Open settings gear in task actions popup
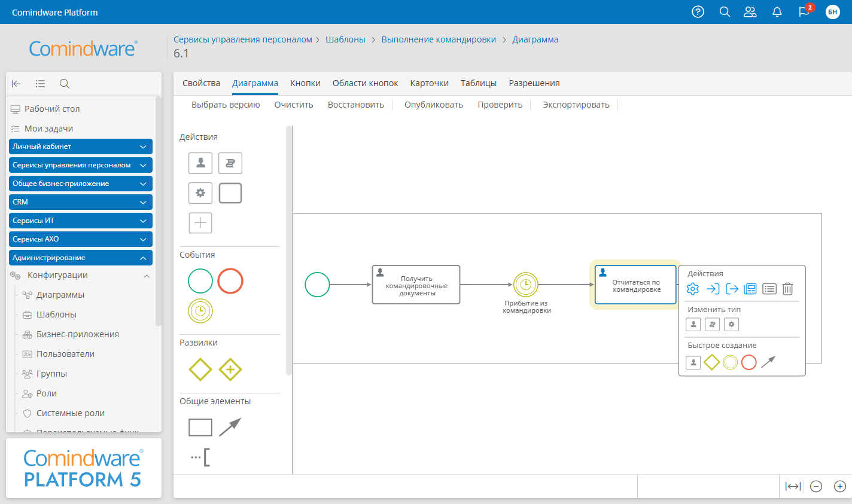 point(693,289)
